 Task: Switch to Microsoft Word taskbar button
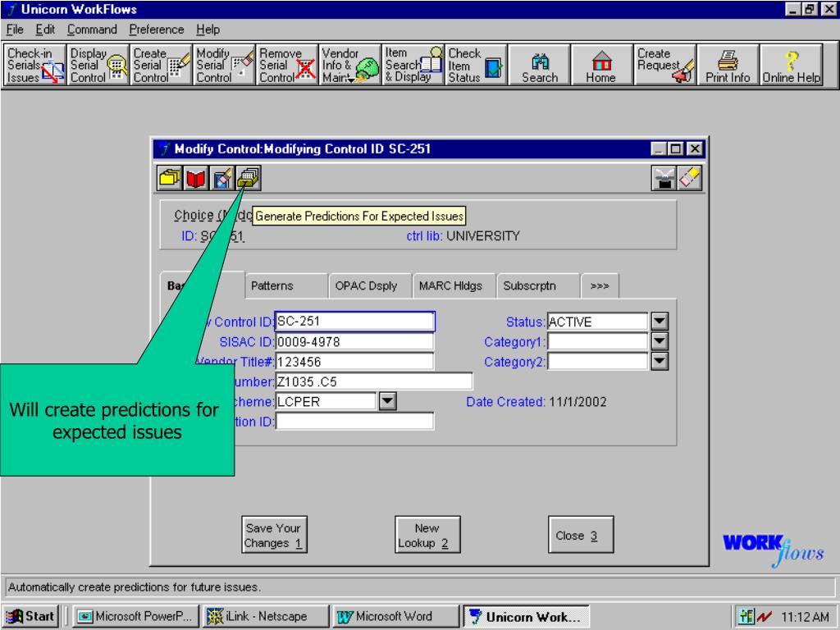[x=395, y=617]
